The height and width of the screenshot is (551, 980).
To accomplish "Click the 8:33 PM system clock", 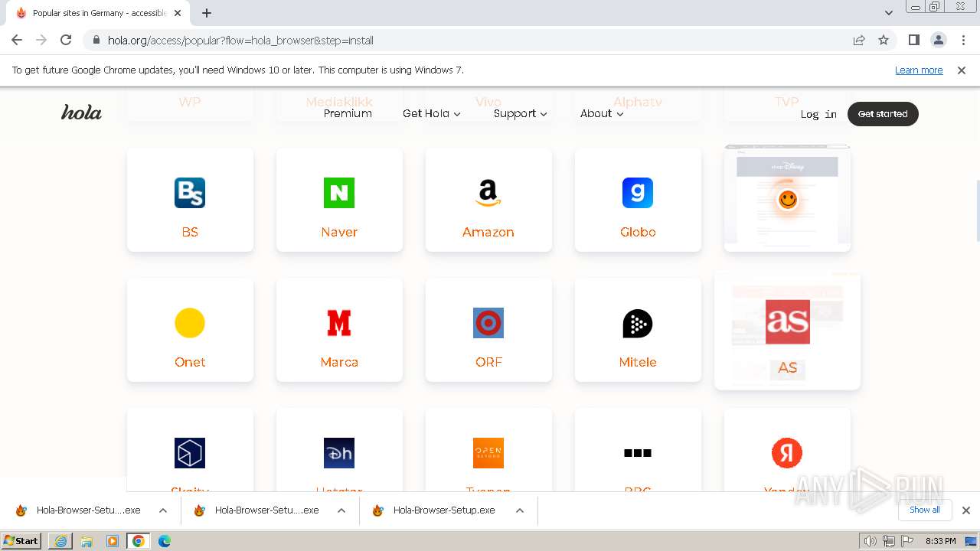I will 941,541.
